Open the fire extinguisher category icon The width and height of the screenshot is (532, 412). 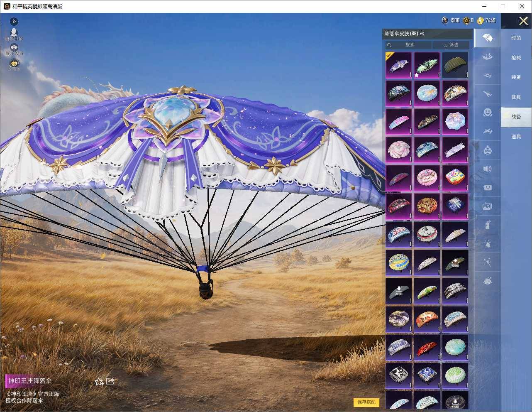click(x=487, y=225)
